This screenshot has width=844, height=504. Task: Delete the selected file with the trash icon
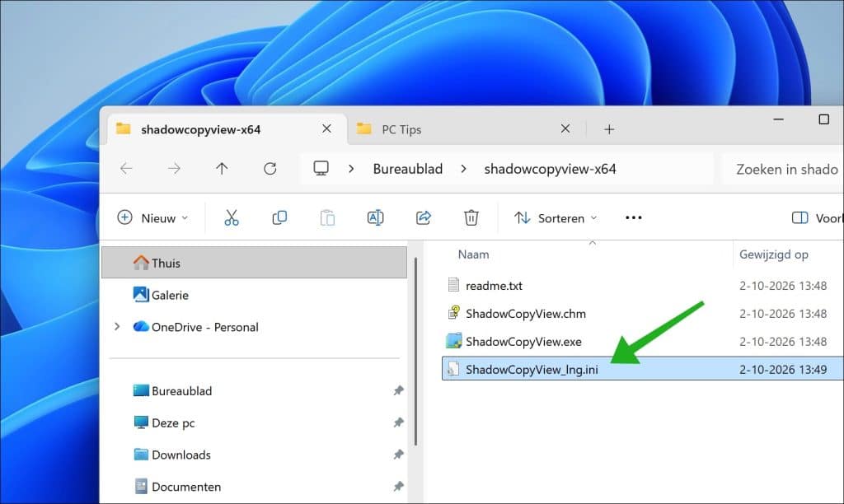pyautogui.click(x=471, y=218)
